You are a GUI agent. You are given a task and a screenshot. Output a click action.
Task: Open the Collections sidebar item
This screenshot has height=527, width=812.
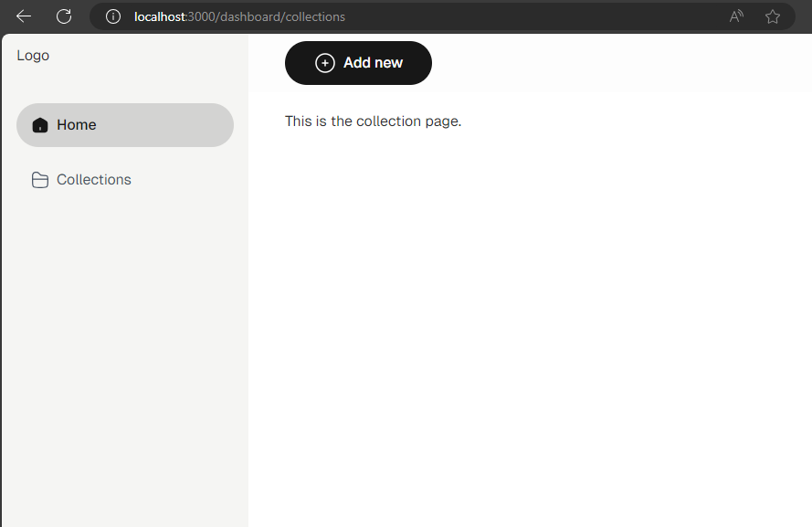[125, 180]
